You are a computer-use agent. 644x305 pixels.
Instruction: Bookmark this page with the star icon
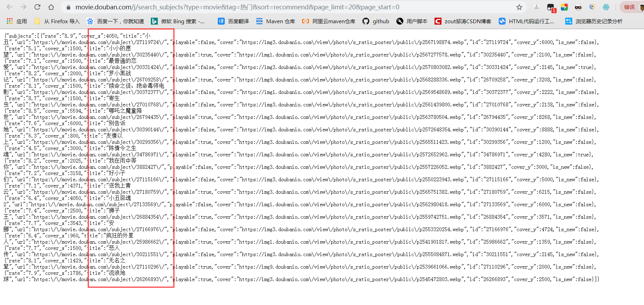[519, 7]
